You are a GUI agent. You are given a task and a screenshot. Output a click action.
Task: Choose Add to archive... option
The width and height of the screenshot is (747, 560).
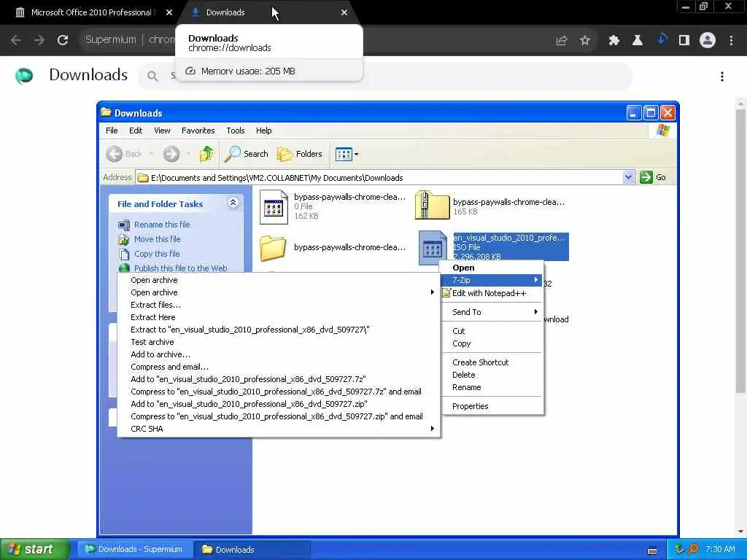pyautogui.click(x=279, y=354)
